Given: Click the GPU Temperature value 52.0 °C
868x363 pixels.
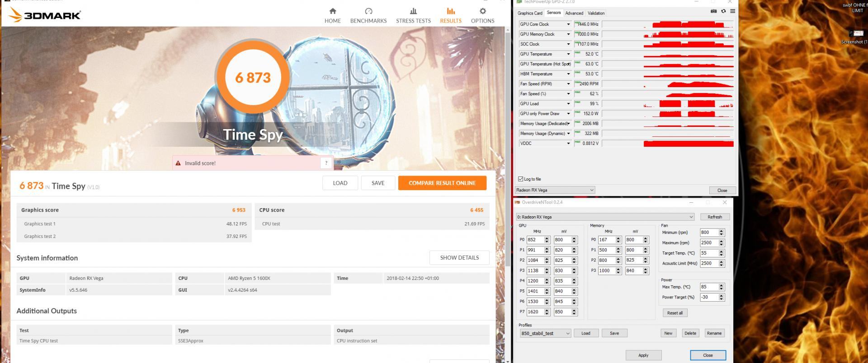Looking at the screenshot, I should click(591, 54).
